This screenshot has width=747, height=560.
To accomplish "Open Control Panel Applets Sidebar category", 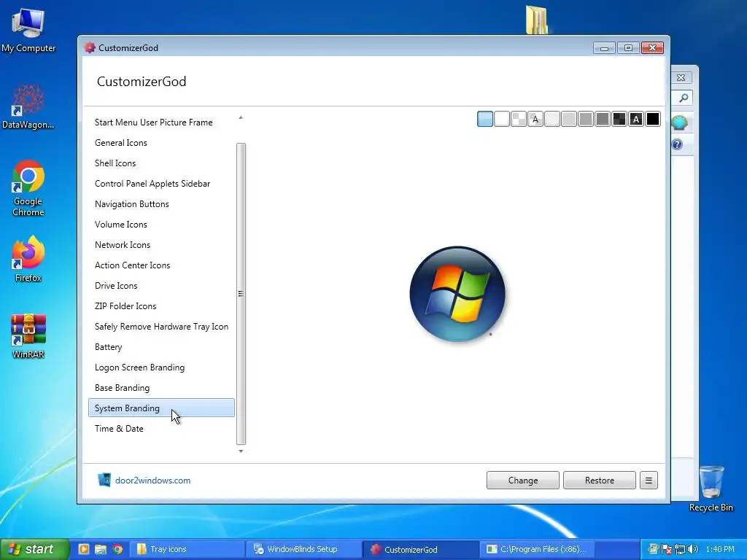I will tap(161, 184).
